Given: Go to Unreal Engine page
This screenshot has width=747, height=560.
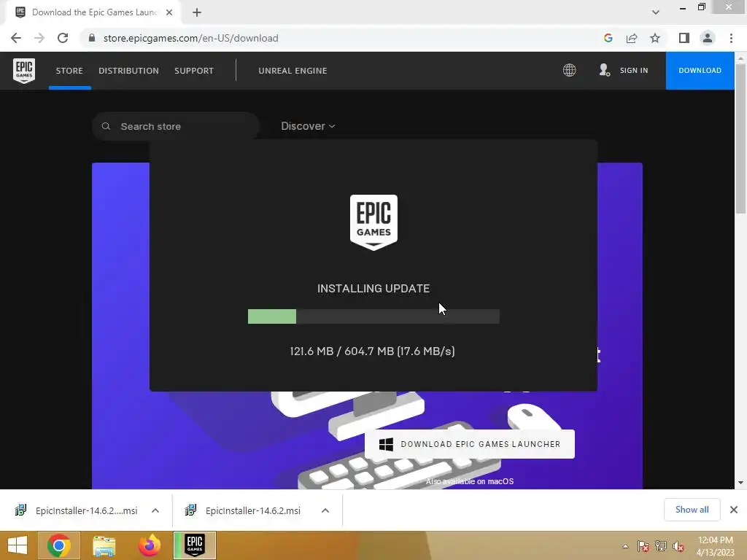Looking at the screenshot, I should point(293,71).
